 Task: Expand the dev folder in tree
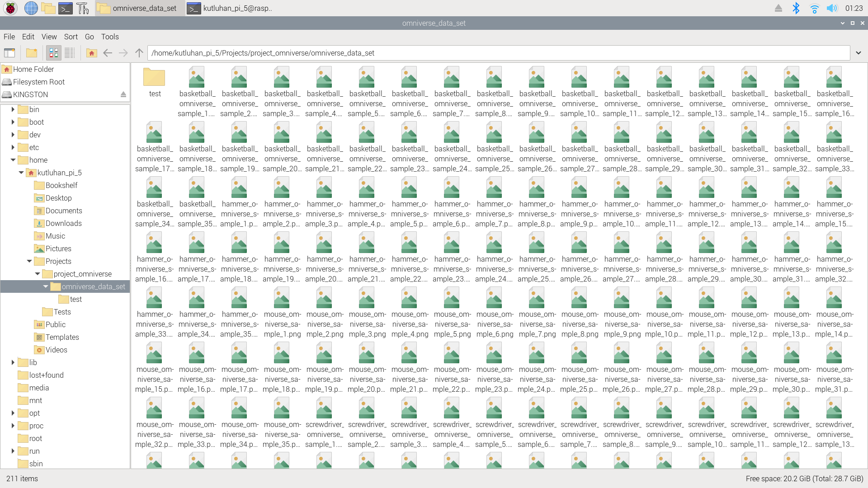pos(13,135)
